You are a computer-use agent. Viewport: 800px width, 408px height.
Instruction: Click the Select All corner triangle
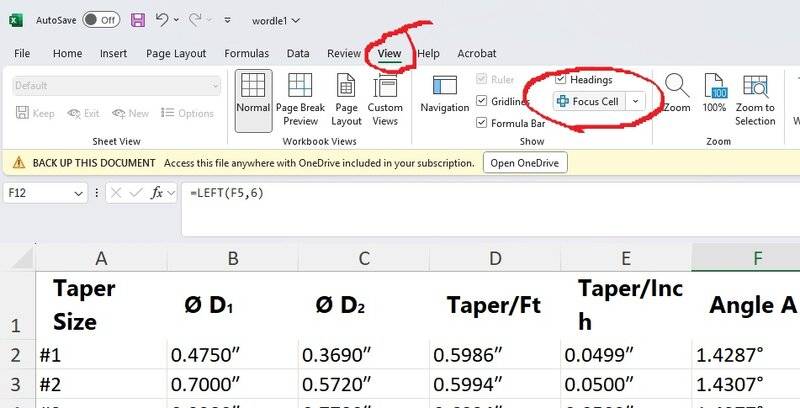coord(23,258)
